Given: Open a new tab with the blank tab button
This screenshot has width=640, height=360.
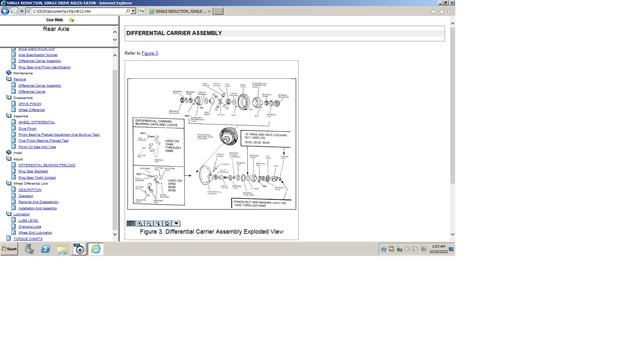Looking at the screenshot, I should [x=218, y=11].
